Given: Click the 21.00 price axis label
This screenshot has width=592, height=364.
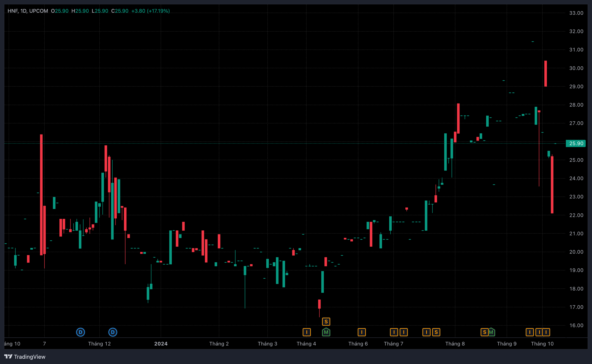Looking at the screenshot, I should [576, 233].
